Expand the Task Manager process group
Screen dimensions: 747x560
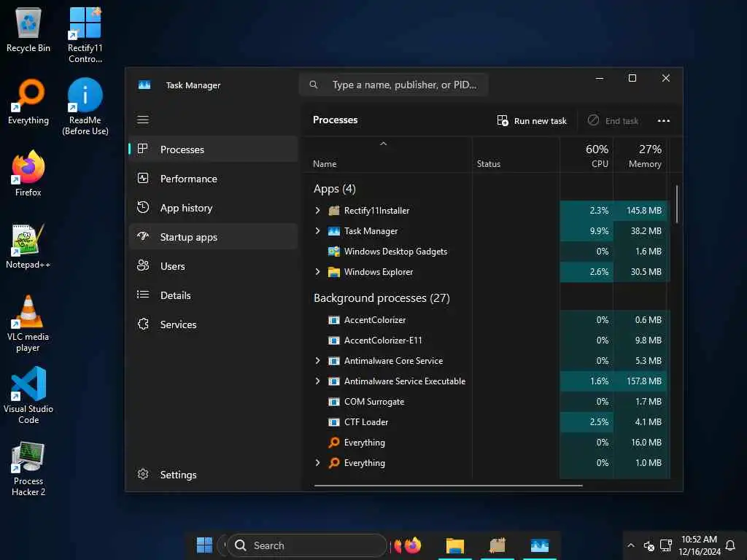click(318, 231)
